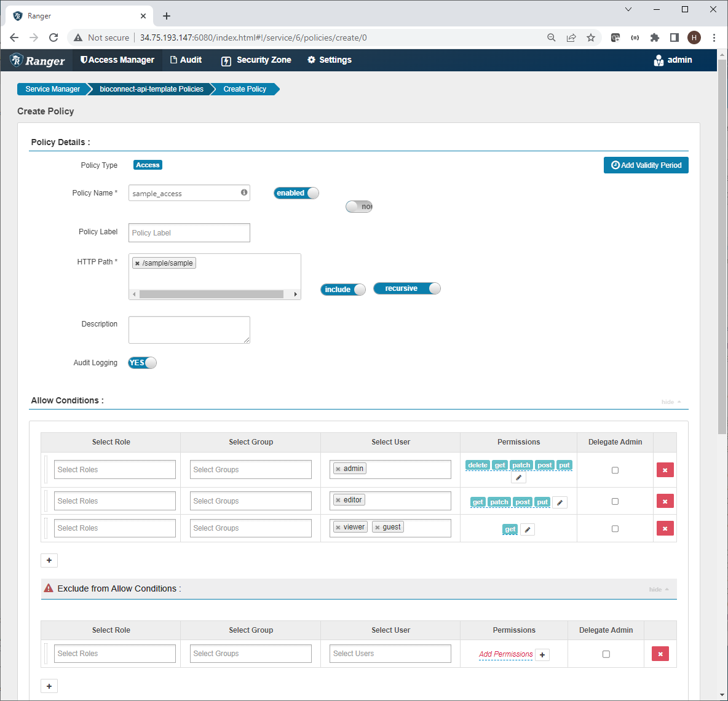
Task: Open Select Groups dropdown in editor row
Action: (x=251, y=501)
